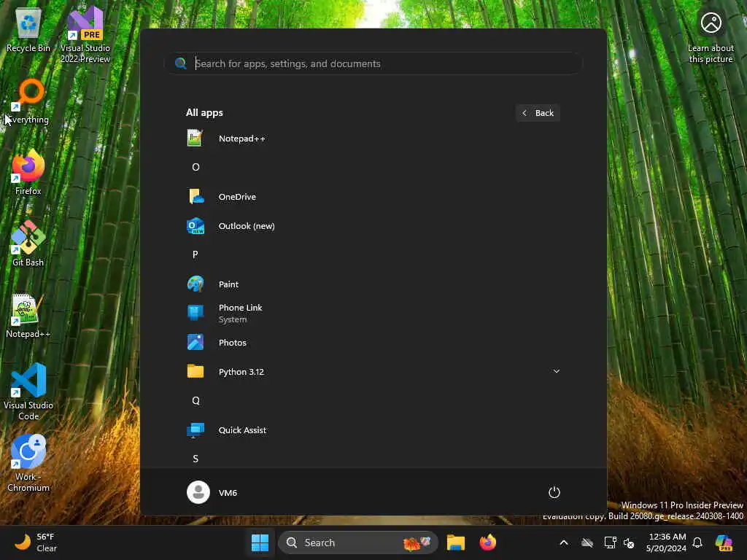The height and width of the screenshot is (560, 747).
Task: Jump using letter header Q
Action: 196,400
